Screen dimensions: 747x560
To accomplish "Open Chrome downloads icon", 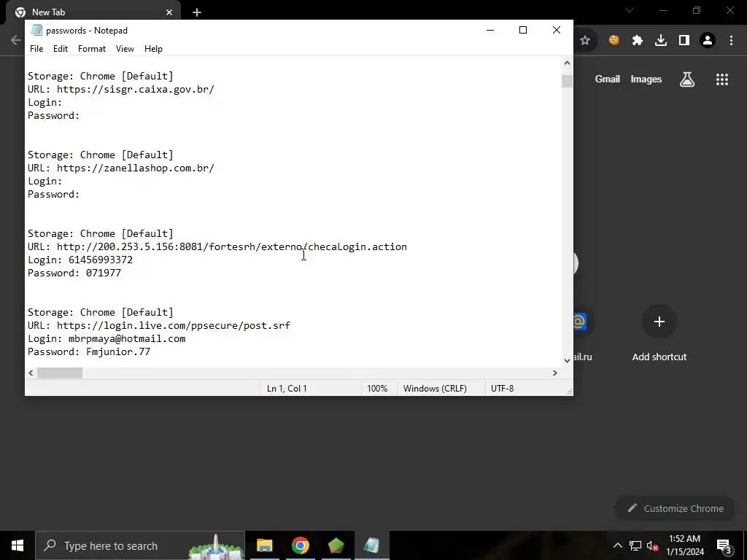I will pyautogui.click(x=661, y=41).
